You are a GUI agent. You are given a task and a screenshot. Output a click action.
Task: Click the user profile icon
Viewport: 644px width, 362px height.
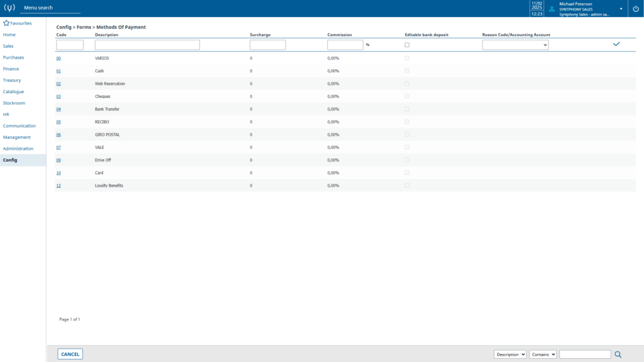coord(552,9)
